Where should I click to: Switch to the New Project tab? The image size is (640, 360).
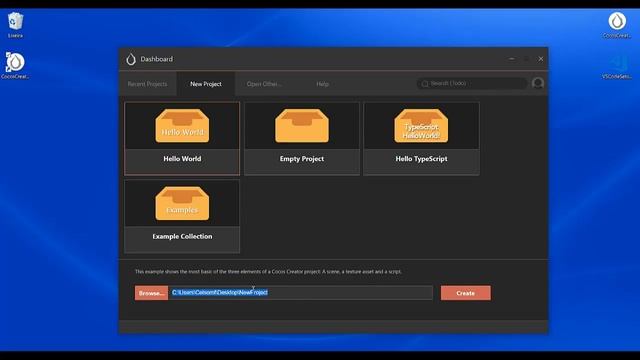tap(206, 84)
